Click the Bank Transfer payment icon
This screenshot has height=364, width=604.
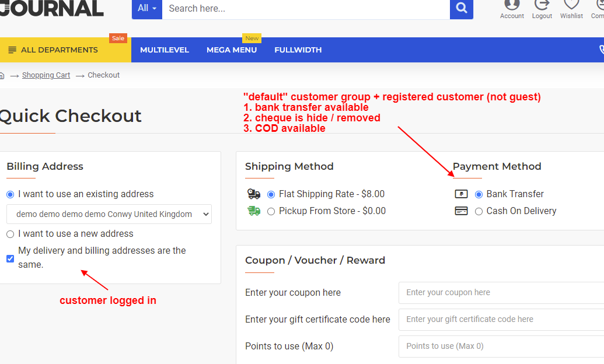click(x=461, y=194)
